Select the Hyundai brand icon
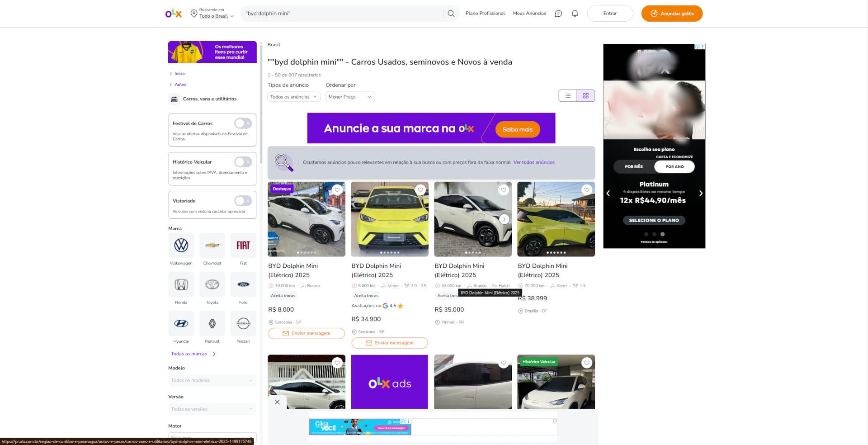This screenshot has width=868, height=445. (x=181, y=323)
